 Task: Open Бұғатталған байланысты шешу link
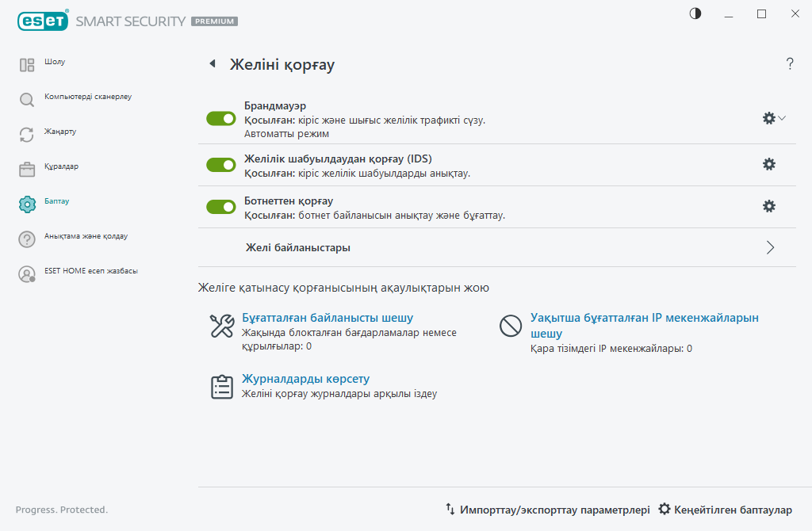327,318
